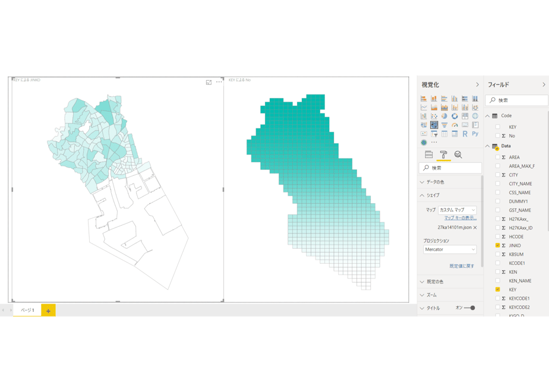Screen dimensions: 549x392
Task: Select the R script visual icon
Action: pyautogui.click(x=465, y=134)
